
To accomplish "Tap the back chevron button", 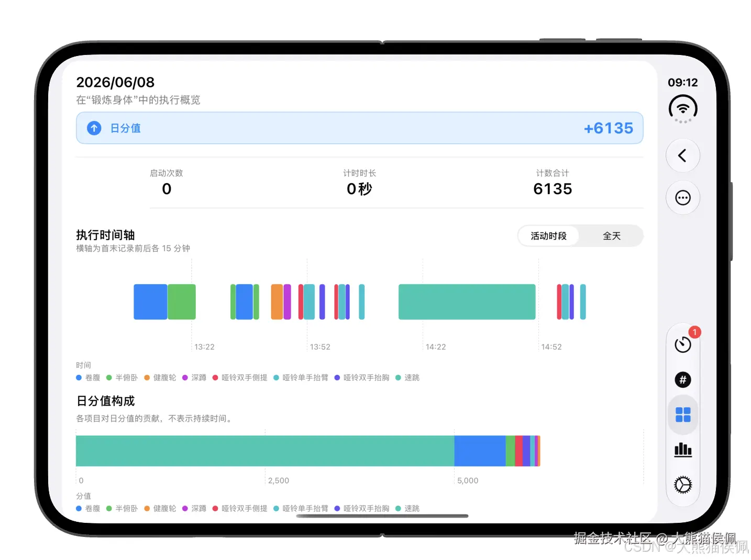I will click(x=682, y=155).
